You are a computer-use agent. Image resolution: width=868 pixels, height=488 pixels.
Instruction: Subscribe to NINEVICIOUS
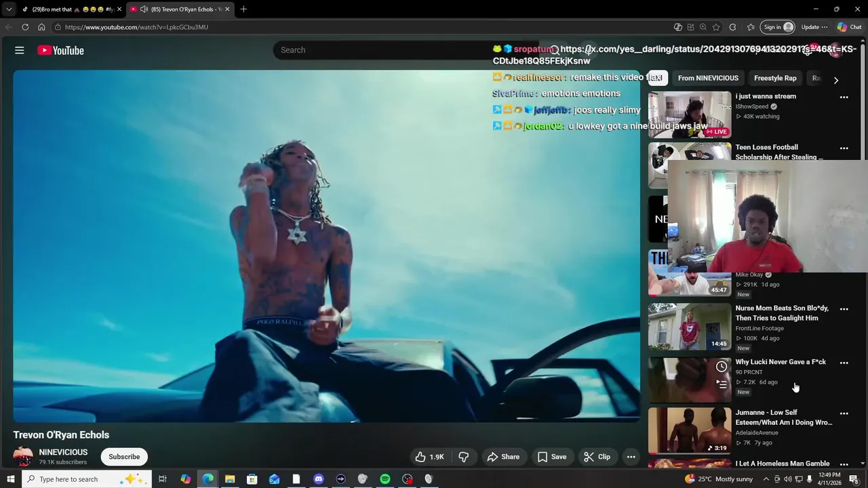pos(124,457)
